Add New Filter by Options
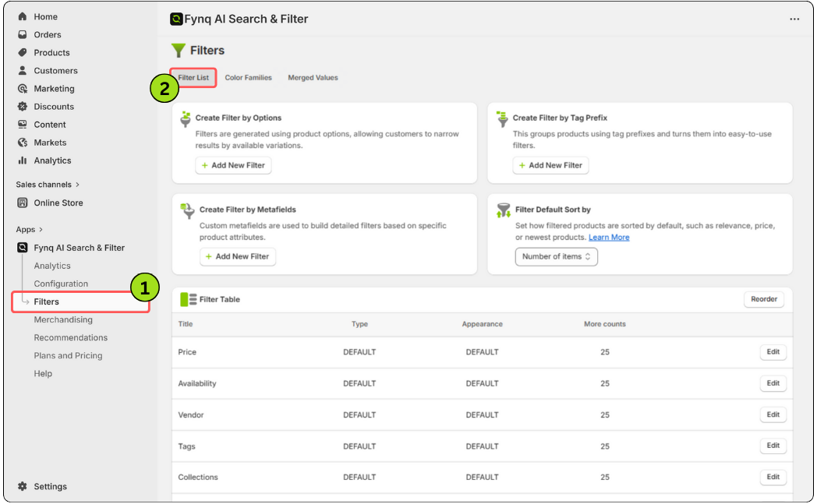Image resolution: width=817 pixels, height=504 pixels. coord(233,165)
